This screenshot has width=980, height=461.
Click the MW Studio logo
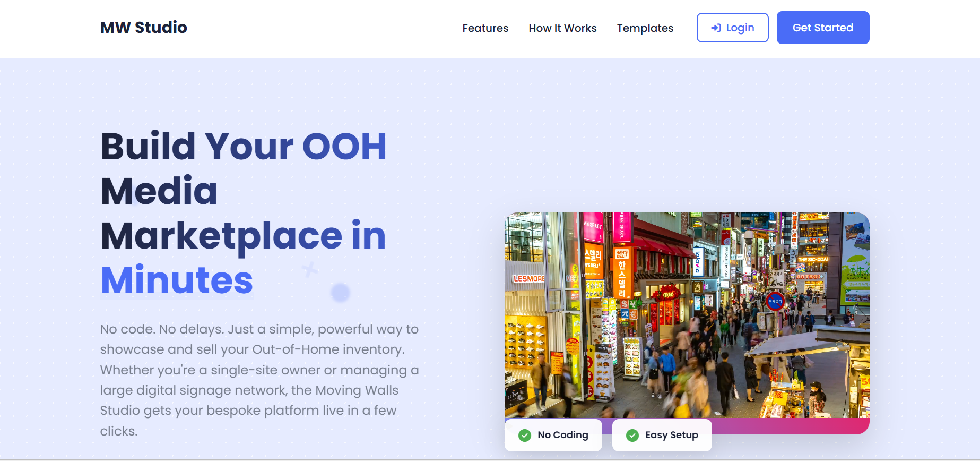(x=143, y=28)
